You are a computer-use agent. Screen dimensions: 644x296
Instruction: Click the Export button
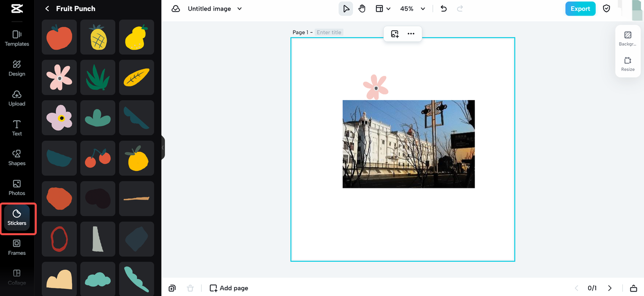[580, 9]
